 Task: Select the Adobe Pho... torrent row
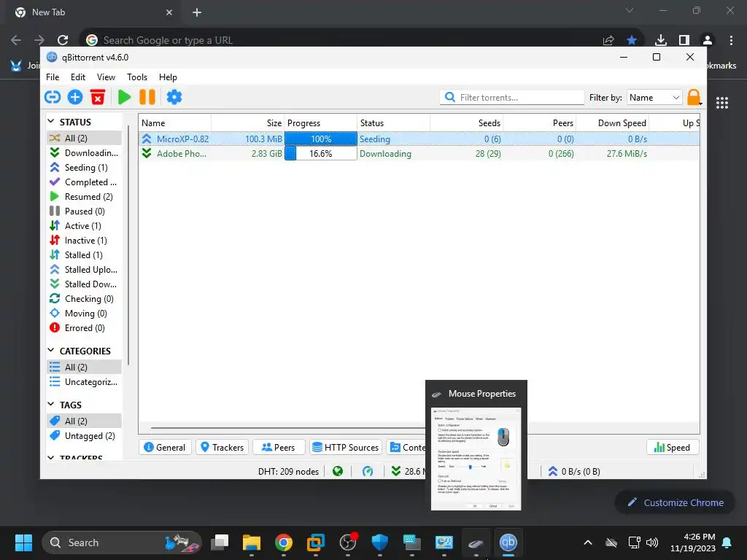click(x=419, y=153)
